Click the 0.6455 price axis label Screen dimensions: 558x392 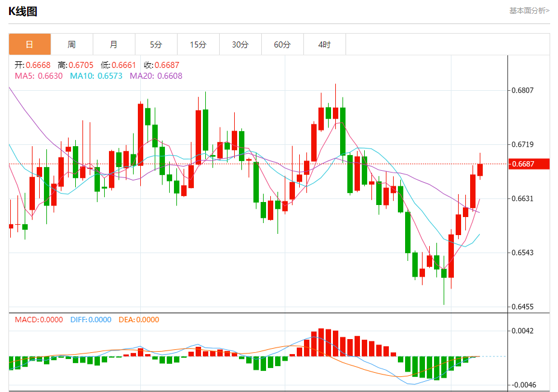(x=522, y=307)
